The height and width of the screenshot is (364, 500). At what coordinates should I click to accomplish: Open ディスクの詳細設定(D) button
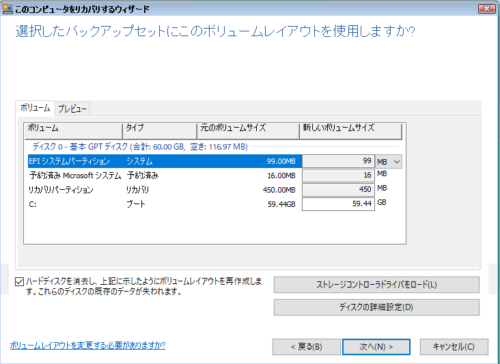click(x=377, y=307)
